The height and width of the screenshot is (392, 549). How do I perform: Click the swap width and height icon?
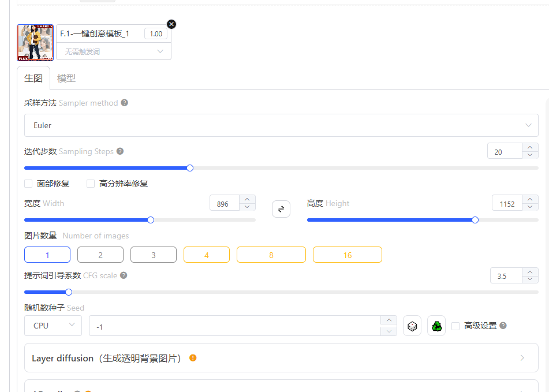281,208
